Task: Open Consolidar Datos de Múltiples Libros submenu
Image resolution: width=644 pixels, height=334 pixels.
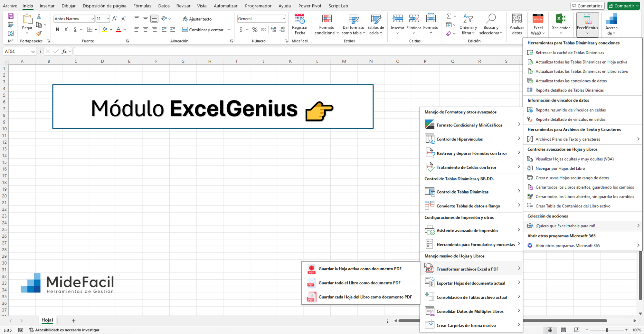Action: [471, 311]
